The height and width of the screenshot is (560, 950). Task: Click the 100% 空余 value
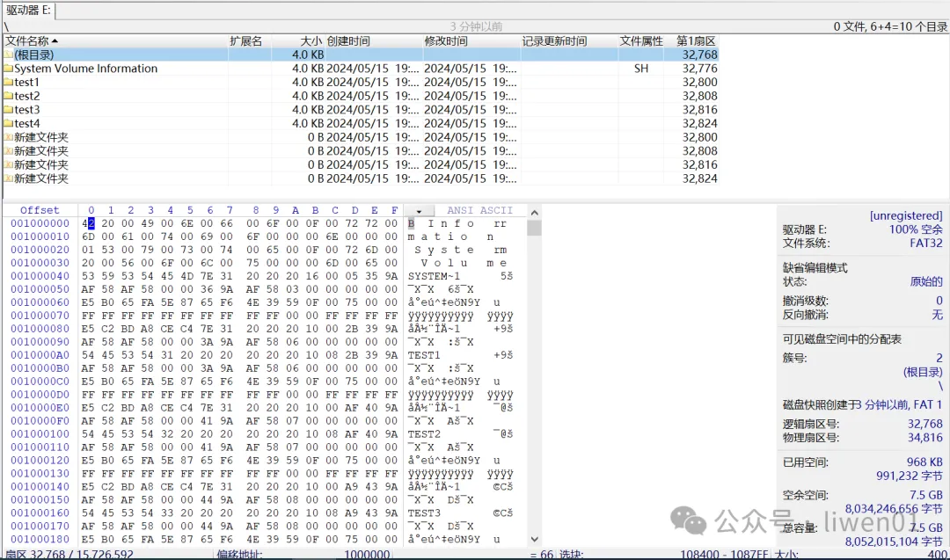point(916,229)
